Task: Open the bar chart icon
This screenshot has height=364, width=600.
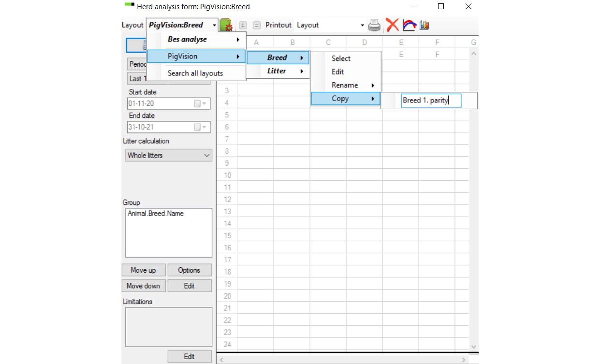Action: [424, 25]
